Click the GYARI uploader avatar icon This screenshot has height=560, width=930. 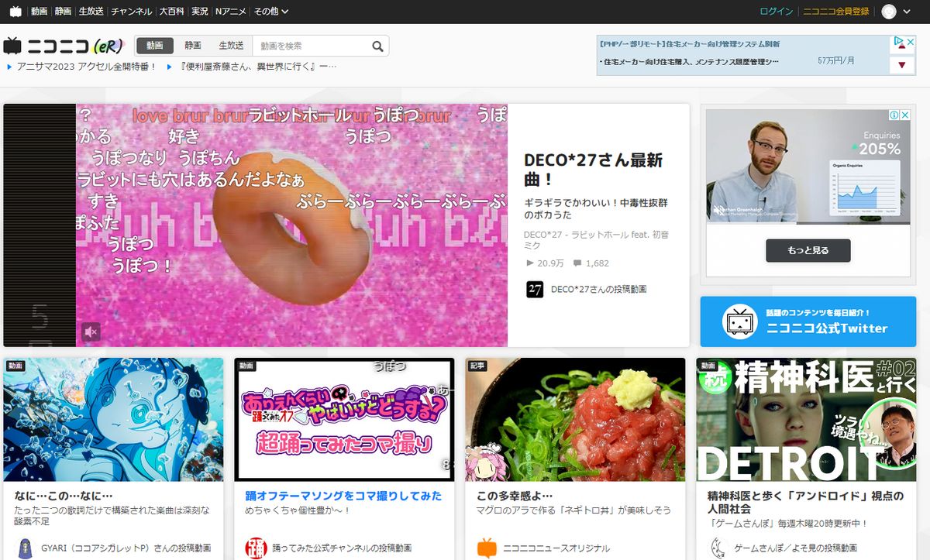click(26, 548)
